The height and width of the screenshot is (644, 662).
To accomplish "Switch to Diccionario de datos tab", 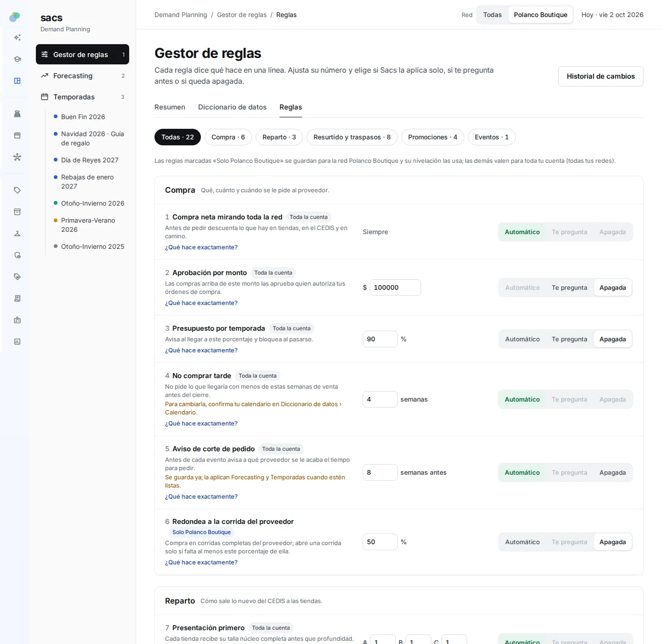I will tap(232, 107).
